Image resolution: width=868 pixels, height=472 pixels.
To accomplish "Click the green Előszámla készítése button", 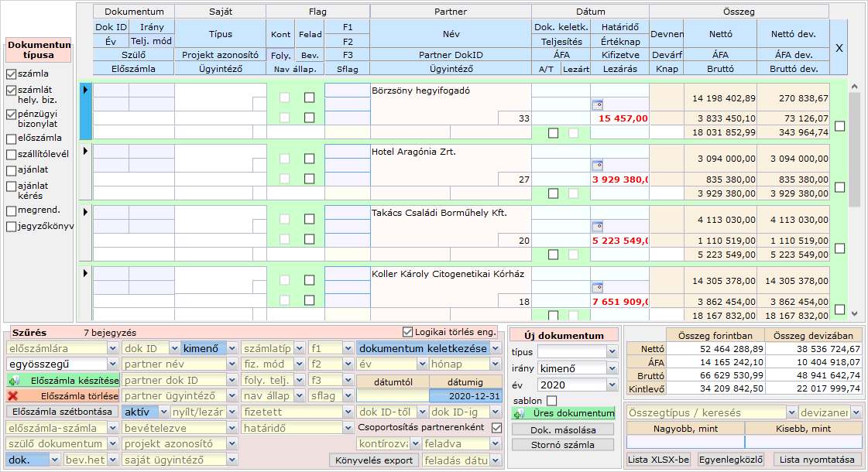I will click(63, 381).
